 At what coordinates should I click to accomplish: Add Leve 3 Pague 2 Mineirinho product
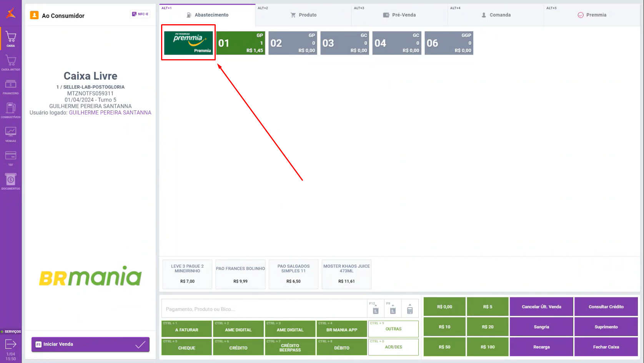pos(187,274)
